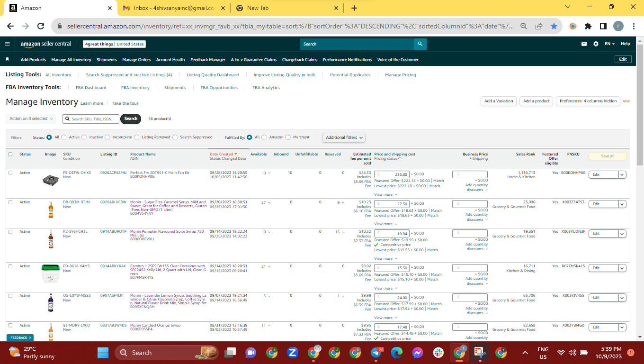Go to Account Health
This screenshot has width=644, height=364.
(170, 60)
